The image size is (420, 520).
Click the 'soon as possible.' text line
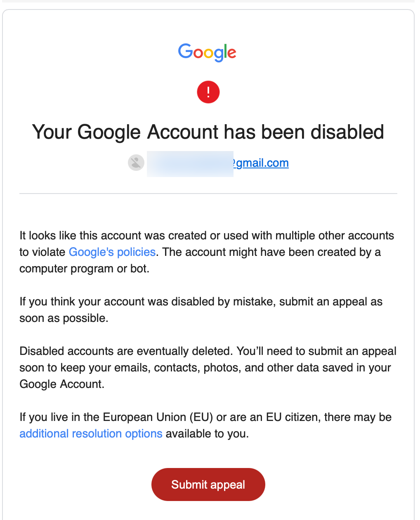click(x=64, y=318)
